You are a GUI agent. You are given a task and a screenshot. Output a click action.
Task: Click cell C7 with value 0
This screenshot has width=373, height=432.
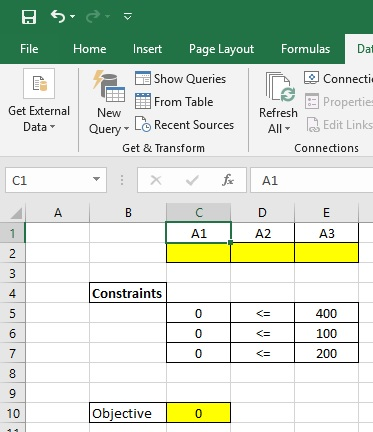pyautogui.click(x=199, y=353)
